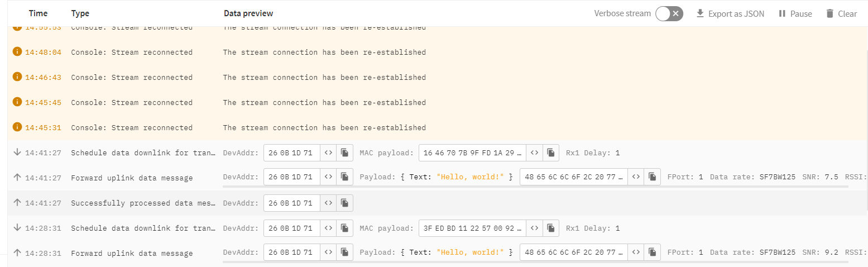Pause the live data stream
868x267 pixels.
[x=795, y=14]
